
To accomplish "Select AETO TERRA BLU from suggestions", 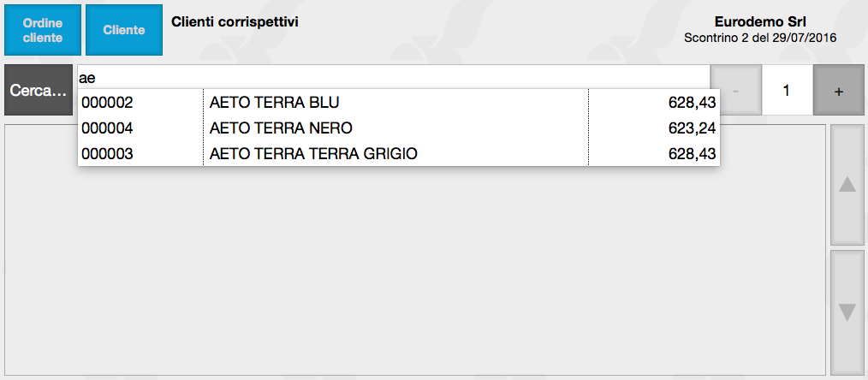I will tap(275, 103).
